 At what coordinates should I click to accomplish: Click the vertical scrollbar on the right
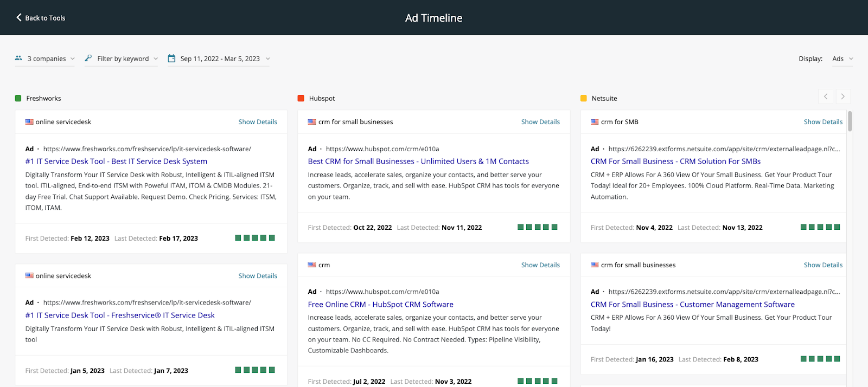click(850, 121)
